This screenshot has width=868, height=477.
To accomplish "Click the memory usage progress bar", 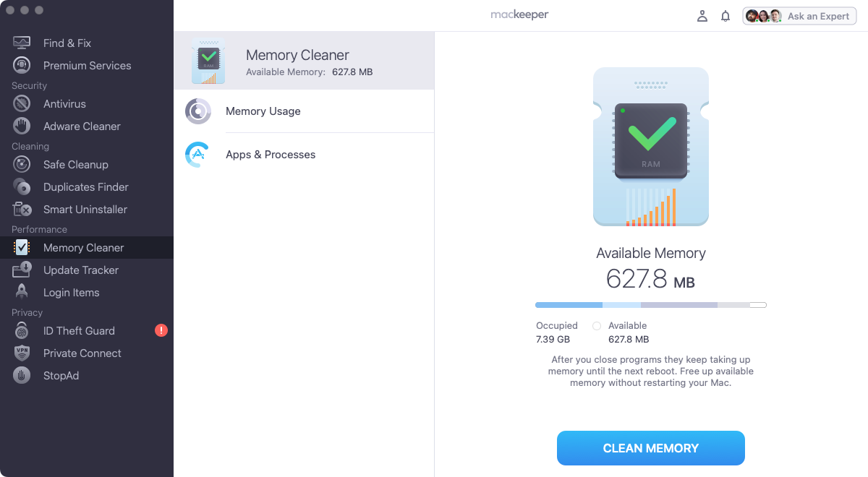I will (650, 304).
